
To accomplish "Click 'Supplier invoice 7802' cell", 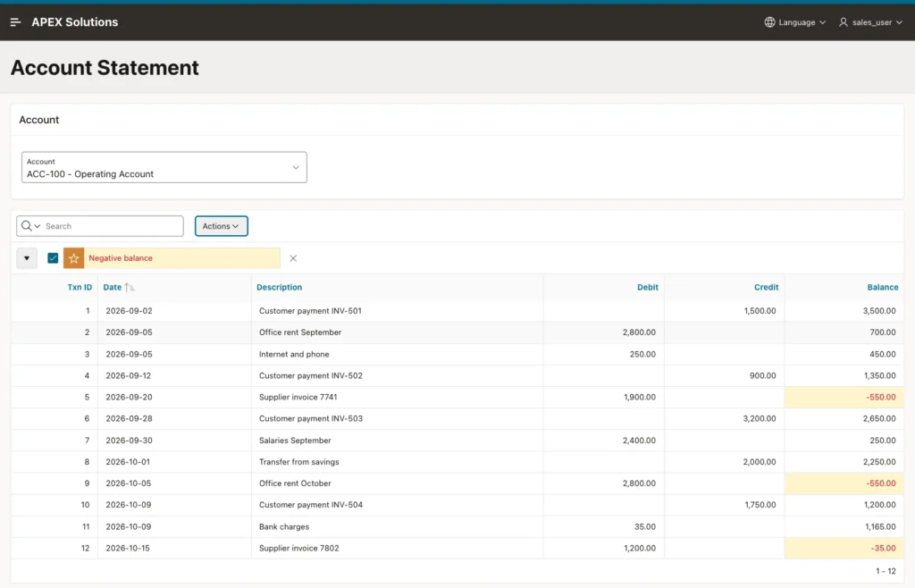I will [x=298, y=549].
